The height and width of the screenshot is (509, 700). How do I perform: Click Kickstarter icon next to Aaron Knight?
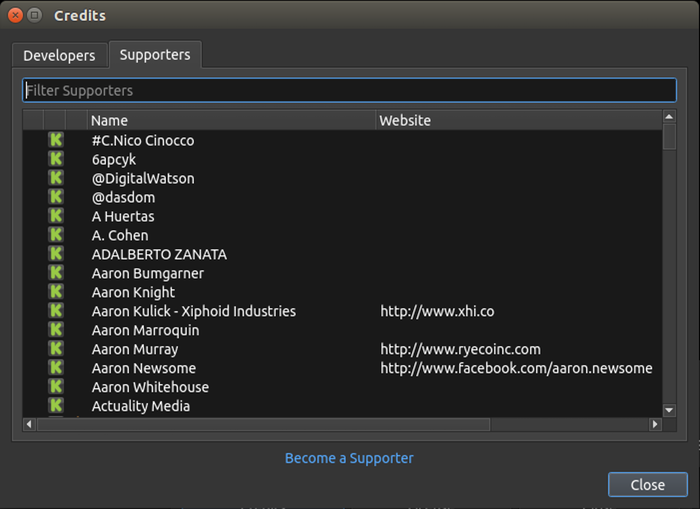tap(56, 292)
